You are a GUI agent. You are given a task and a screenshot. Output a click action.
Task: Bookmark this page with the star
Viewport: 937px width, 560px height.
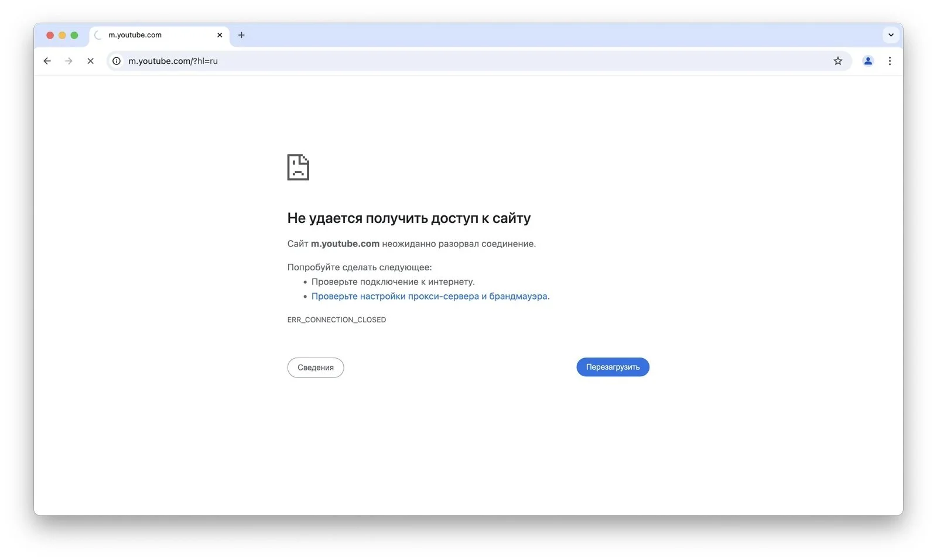(x=838, y=61)
